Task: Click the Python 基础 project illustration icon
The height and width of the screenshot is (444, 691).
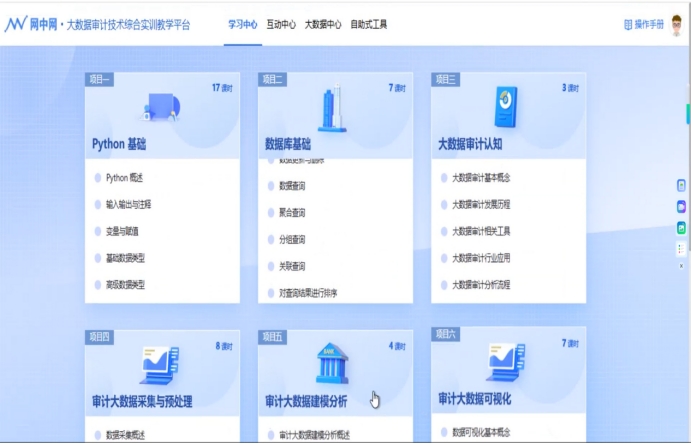Action: coord(161,103)
